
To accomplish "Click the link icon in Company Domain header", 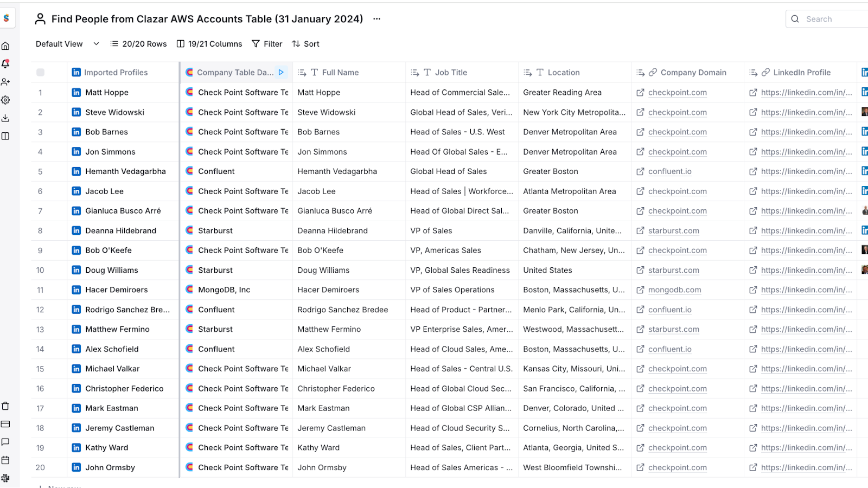I will click(x=653, y=72).
